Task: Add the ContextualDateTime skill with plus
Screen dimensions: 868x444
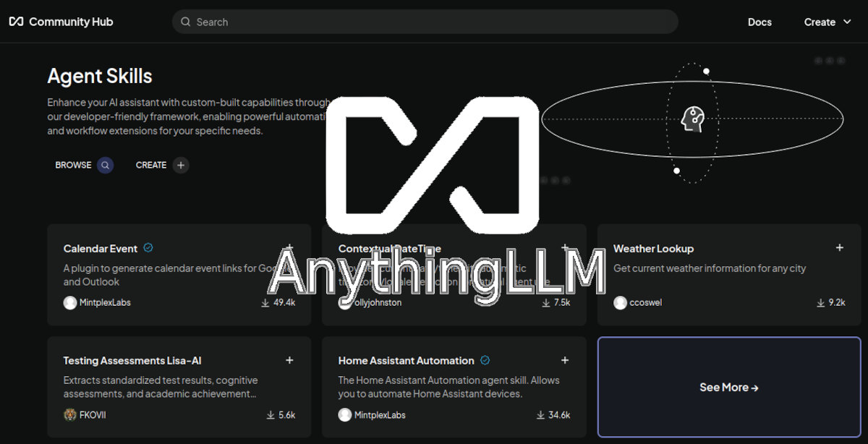Action: (565, 247)
